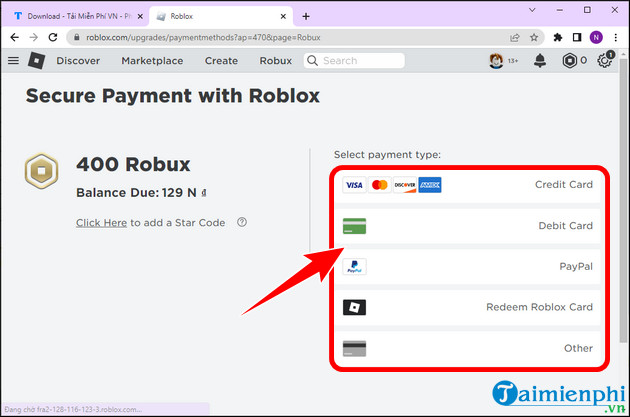Click the Visa card logo
The image size is (630, 417).
point(354,185)
